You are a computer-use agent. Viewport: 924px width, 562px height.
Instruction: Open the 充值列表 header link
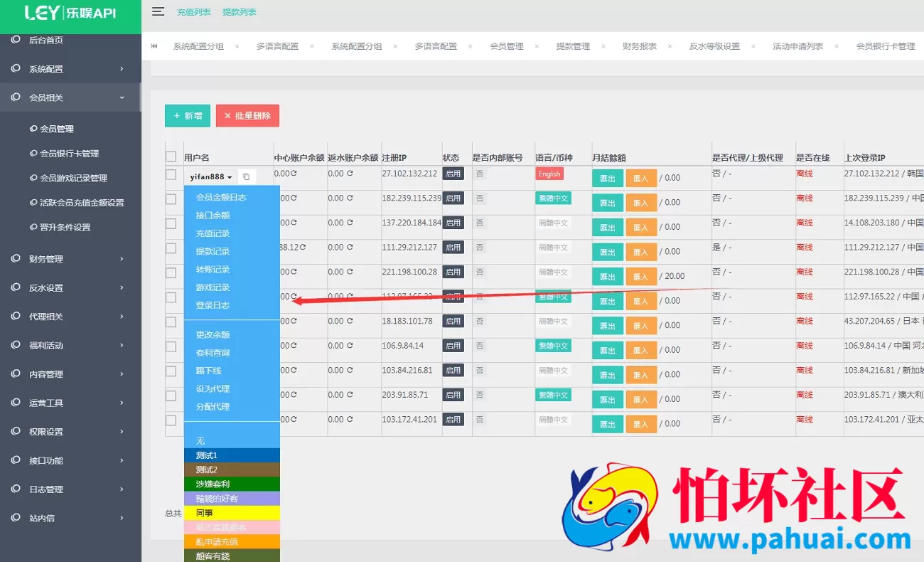194,12
